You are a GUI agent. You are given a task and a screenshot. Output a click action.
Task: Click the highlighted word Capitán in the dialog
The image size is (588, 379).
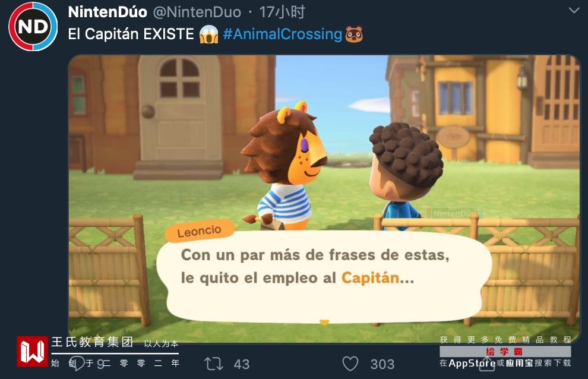tap(370, 278)
